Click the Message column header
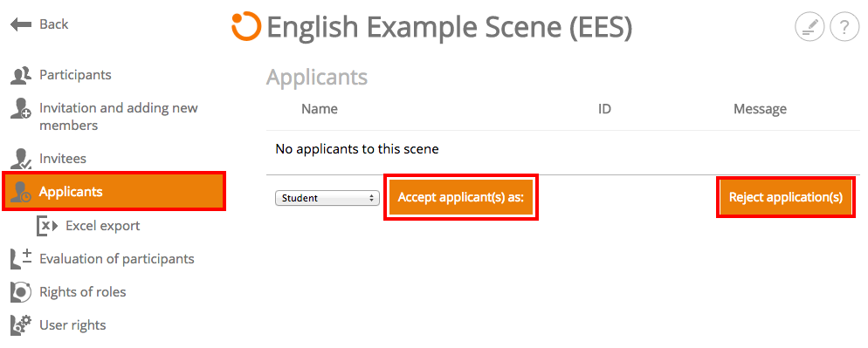 pyautogui.click(x=760, y=109)
